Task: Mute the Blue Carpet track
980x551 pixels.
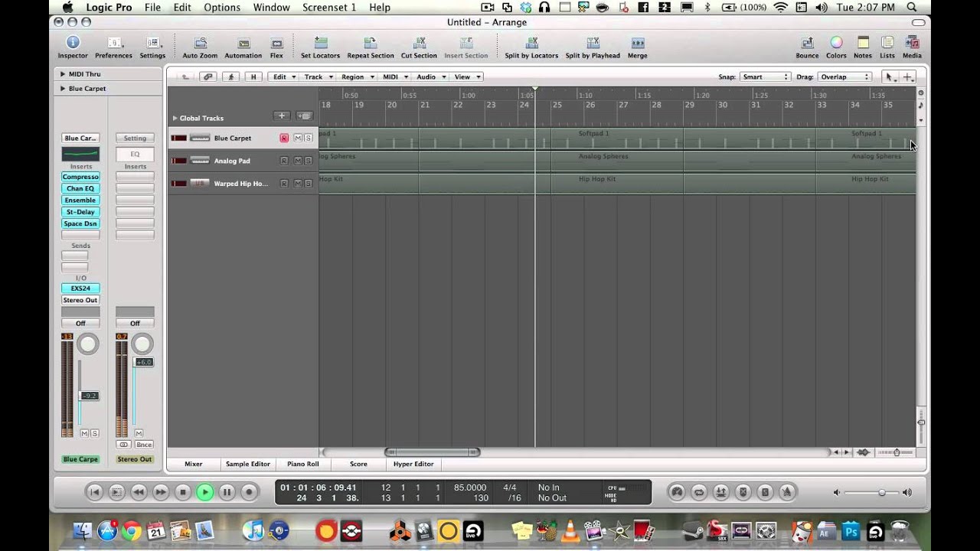Action: [298, 139]
